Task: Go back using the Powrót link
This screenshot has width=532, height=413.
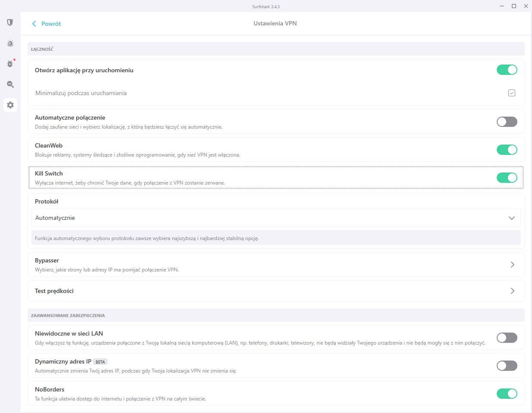Action: [x=51, y=24]
